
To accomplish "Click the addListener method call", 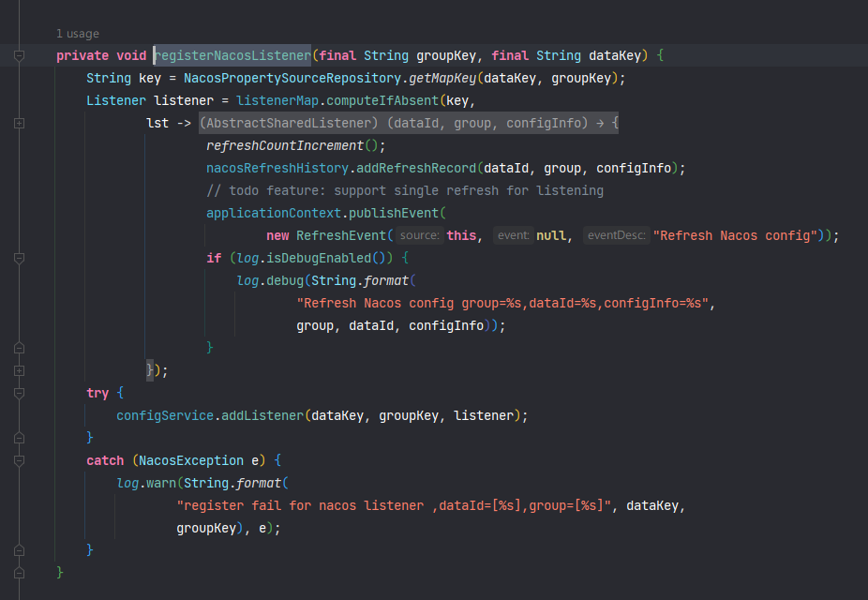I will [x=262, y=415].
